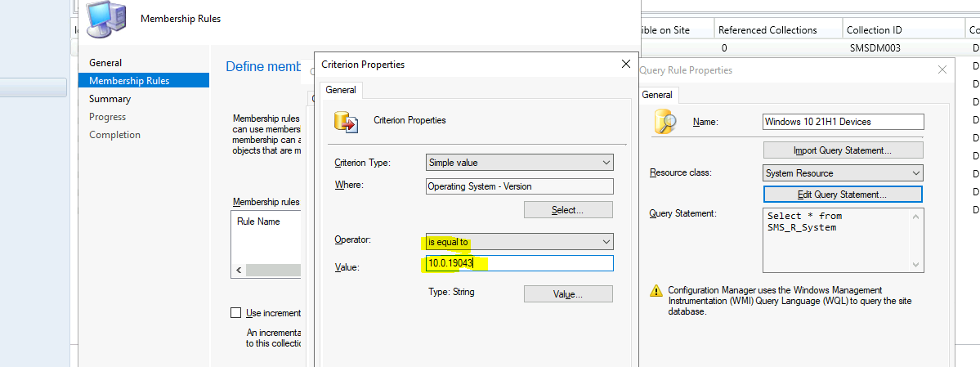The width and height of the screenshot is (980, 367).
Task: Click the Query Statement text box
Action: click(x=844, y=240)
